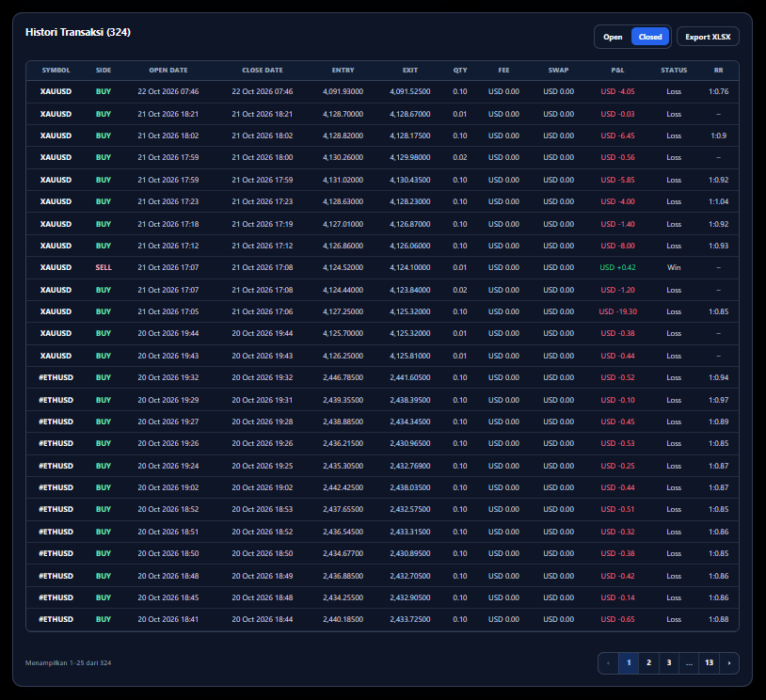Click RR value 1:0.88
Viewport: 766px width, 700px height.
[x=718, y=619]
